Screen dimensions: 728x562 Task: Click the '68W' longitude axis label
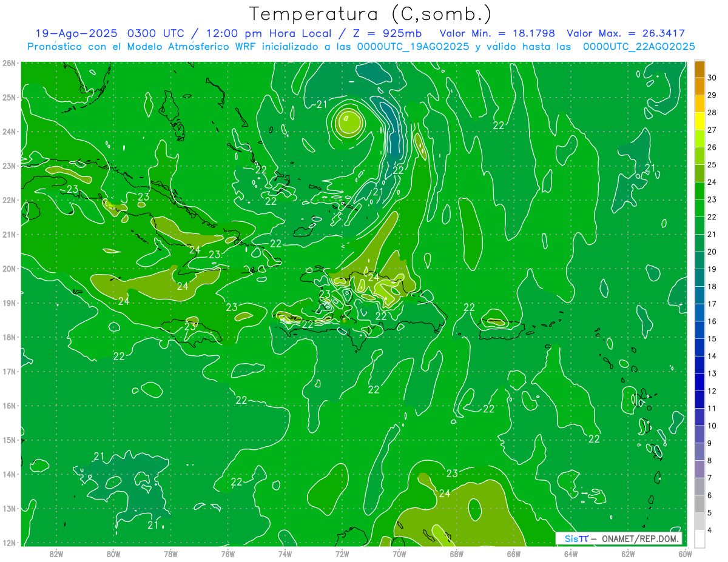456,554
